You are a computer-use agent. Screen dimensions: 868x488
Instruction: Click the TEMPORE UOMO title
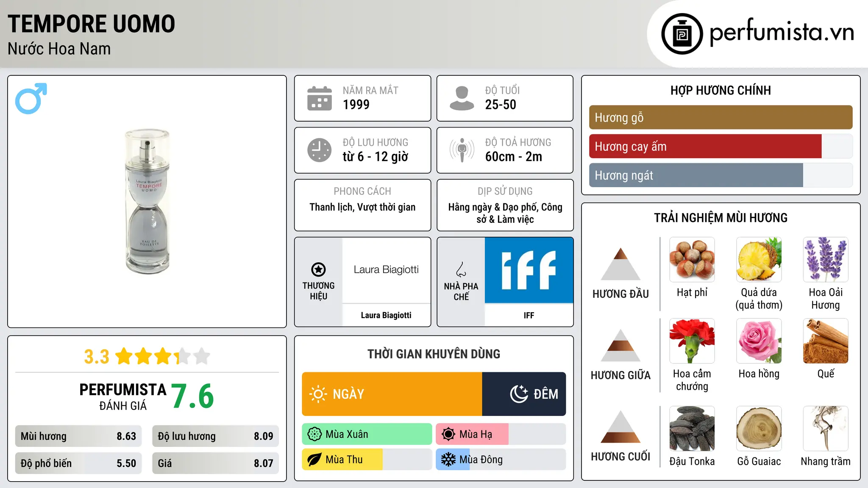pyautogui.click(x=91, y=24)
